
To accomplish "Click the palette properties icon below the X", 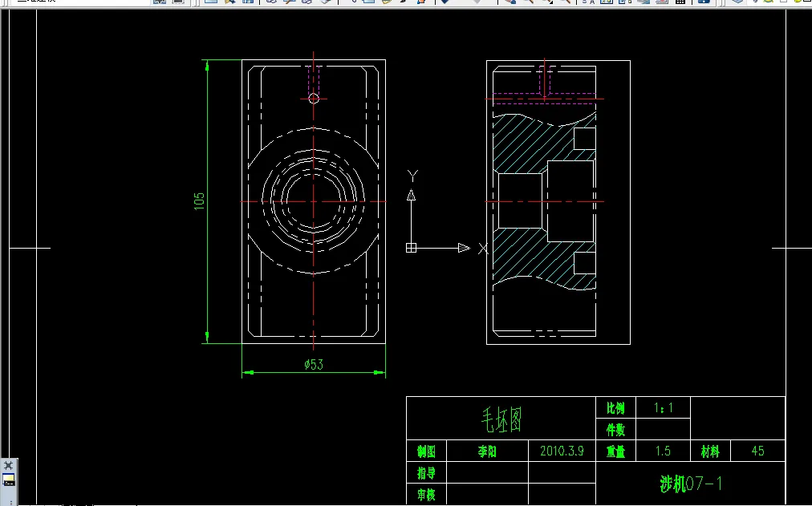I will pyautogui.click(x=8, y=480).
